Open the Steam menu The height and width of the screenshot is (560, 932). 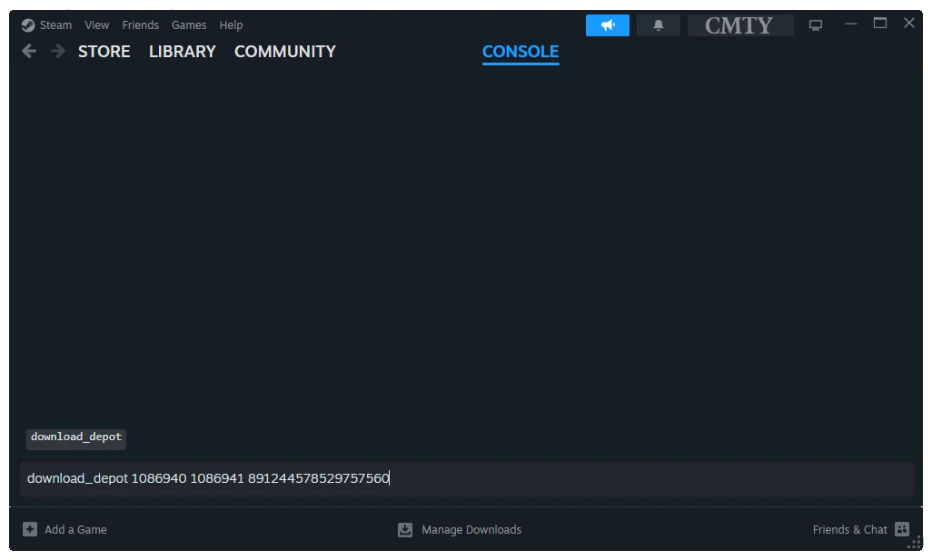click(x=56, y=25)
